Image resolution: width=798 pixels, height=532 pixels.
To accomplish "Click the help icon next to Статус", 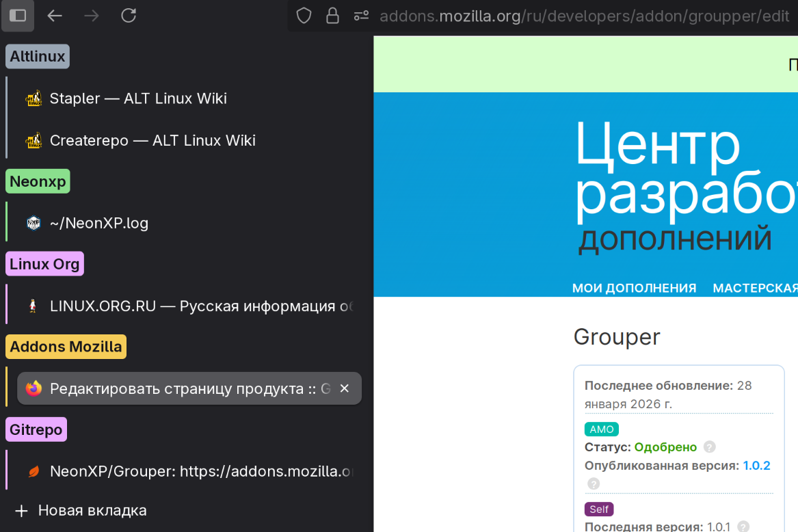I will pyautogui.click(x=710, y=447).
